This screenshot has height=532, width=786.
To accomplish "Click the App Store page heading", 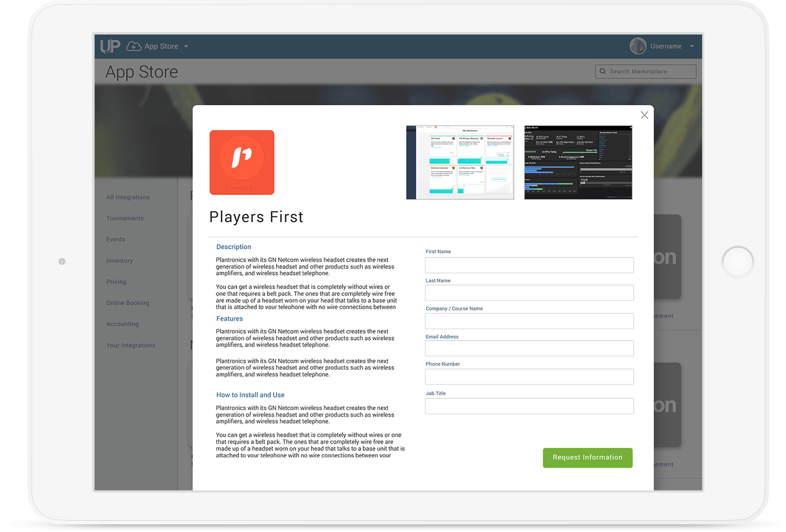I will [142, 72].
